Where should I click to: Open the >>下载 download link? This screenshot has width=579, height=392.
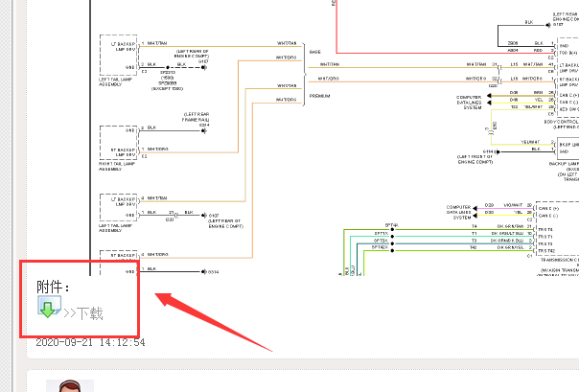[83, 313]
